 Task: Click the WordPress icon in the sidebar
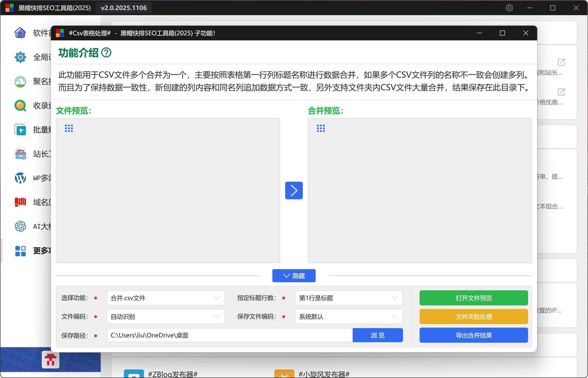[20, 178]
